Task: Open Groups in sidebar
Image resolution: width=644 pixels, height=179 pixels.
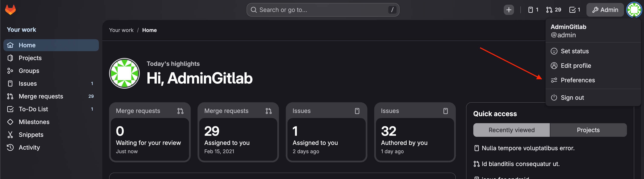Action: (x=51, y=71)
